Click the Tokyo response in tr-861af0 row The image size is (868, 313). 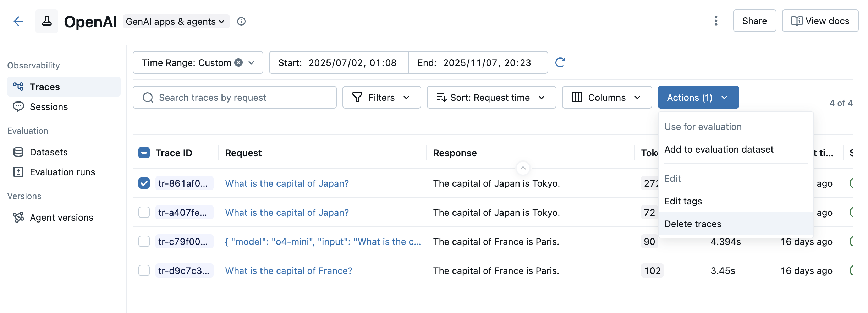(x=496, y=183)
